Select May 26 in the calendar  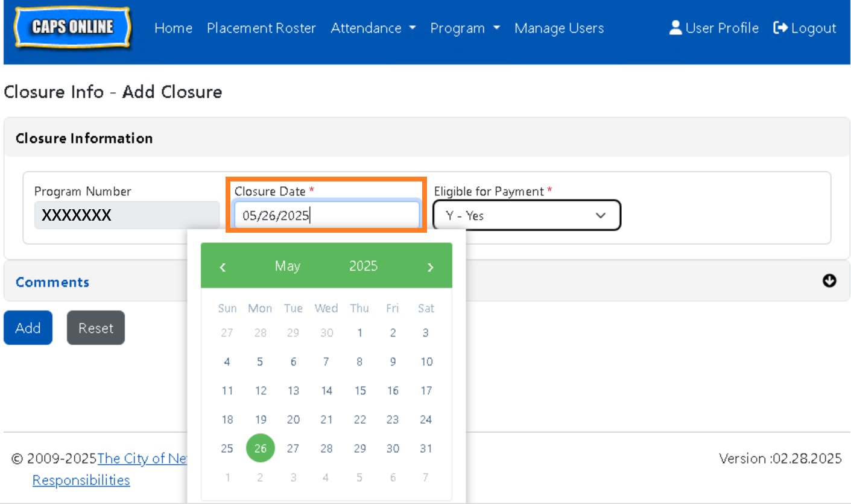[x=261, y=449]
